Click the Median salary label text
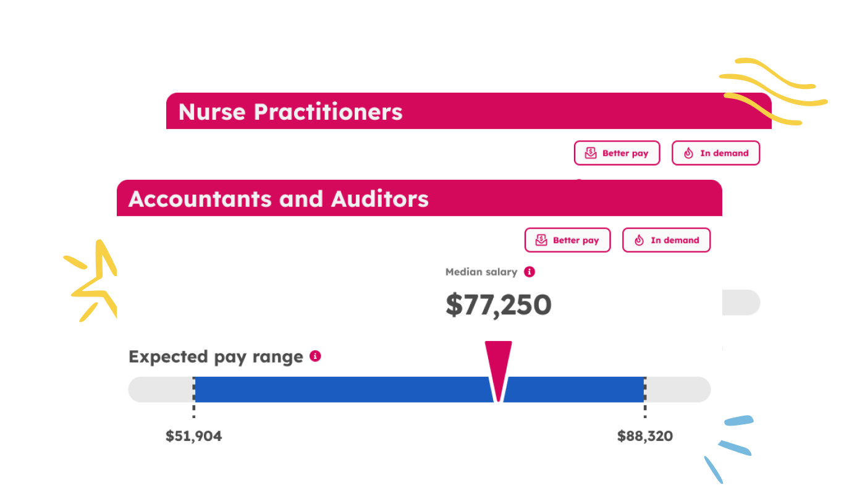Viewport: 865px width, 504px height. (481, 272)
